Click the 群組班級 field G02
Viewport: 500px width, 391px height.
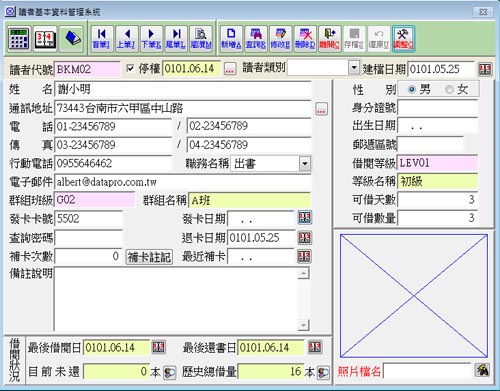(x=94, y=200)
